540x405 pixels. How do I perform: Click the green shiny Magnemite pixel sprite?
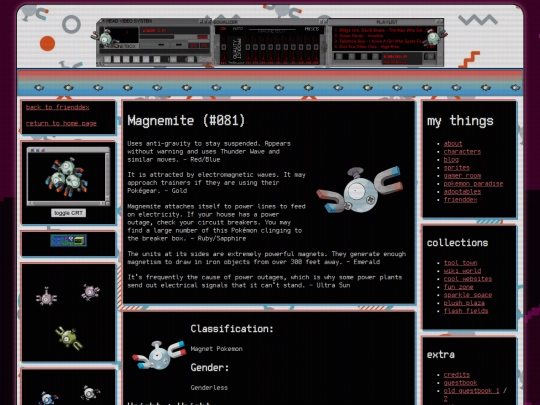point(69,338)
